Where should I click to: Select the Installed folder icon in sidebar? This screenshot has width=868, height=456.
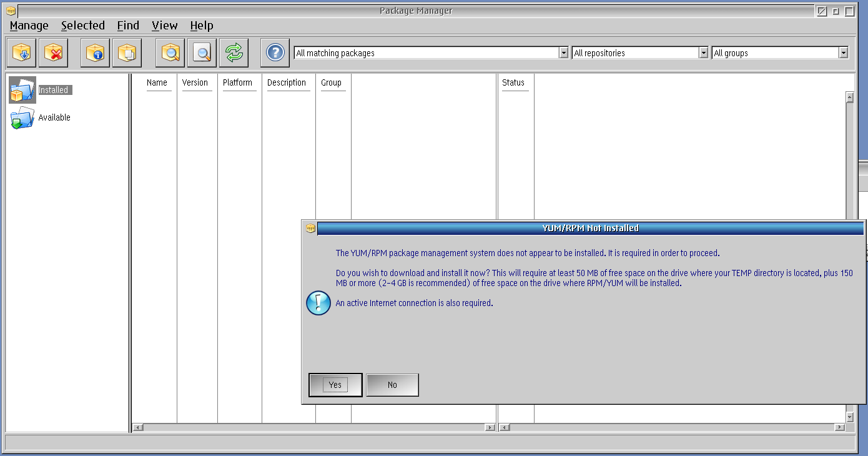coord(22,90)
